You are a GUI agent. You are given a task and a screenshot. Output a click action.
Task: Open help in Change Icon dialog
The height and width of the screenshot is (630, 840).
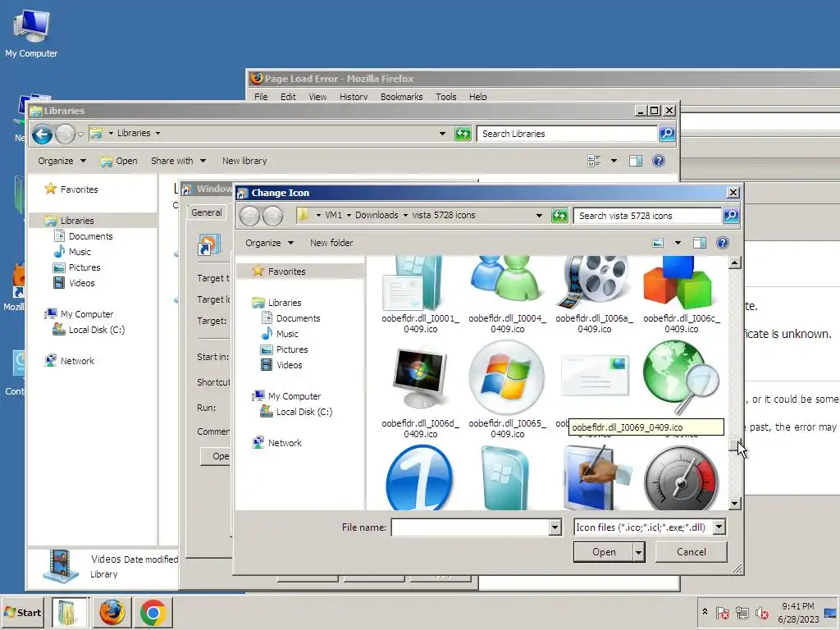pyautogui.click(x=723, y=243)
